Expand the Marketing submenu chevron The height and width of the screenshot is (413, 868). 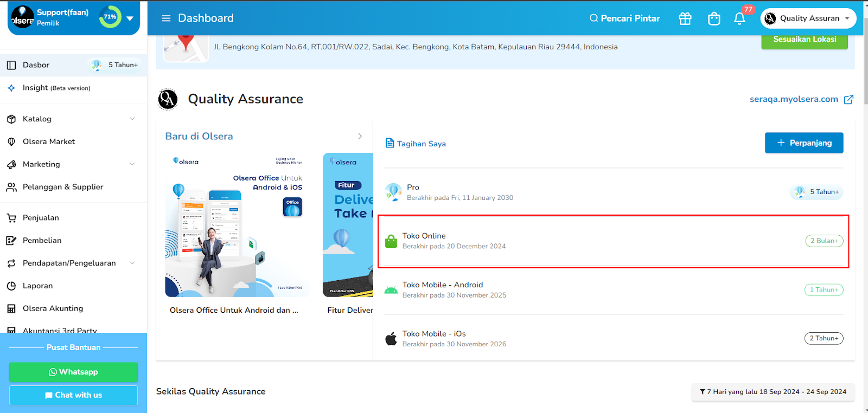tap(132, 164)
